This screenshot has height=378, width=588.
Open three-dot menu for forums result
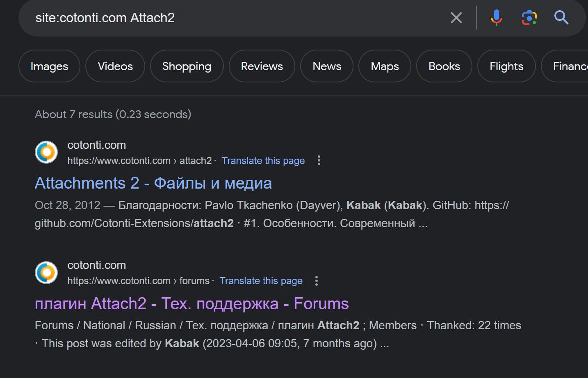click(316, 281)
